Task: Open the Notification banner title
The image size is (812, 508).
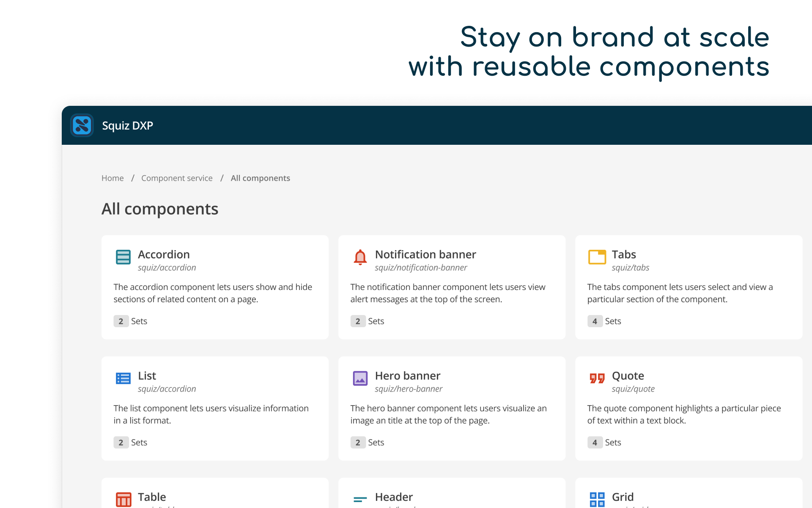Action: pyautogui.click(x=425, y=254)
